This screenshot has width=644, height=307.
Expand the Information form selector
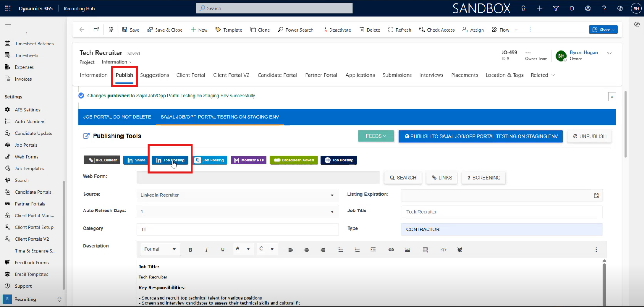[x=117, y=62]
